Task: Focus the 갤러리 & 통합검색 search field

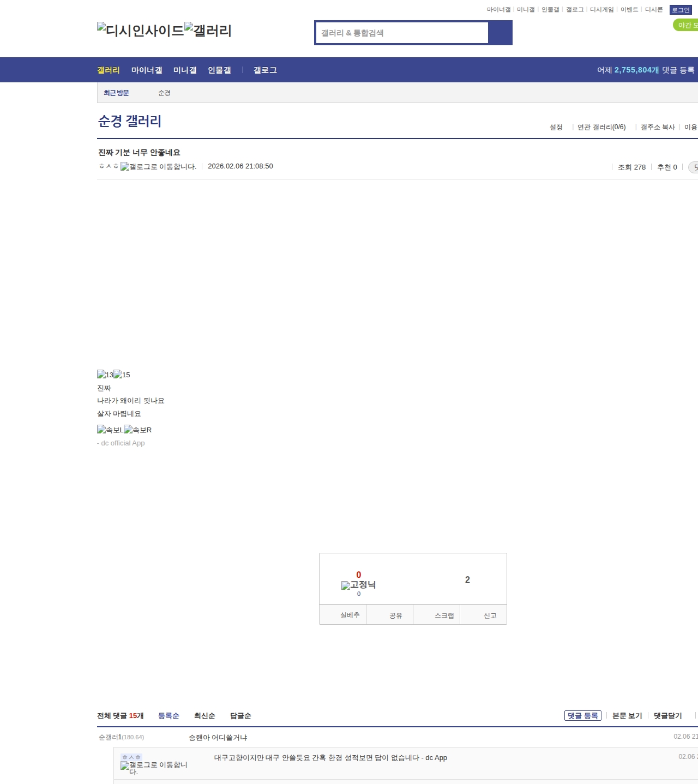Action: [402, 33]
